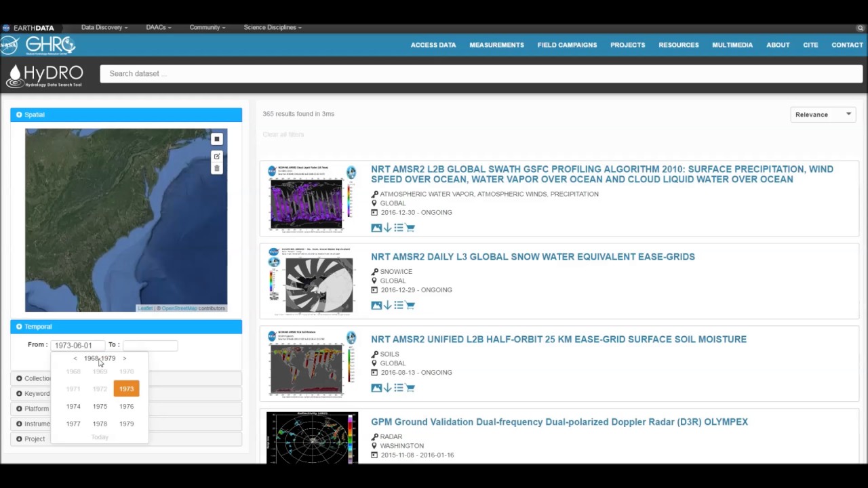Image resolution: width=868 pixels, height=488 pixels.
Task: Open image preview icon for Surface Soil Moisture dataset
Action: click(376, 388)
